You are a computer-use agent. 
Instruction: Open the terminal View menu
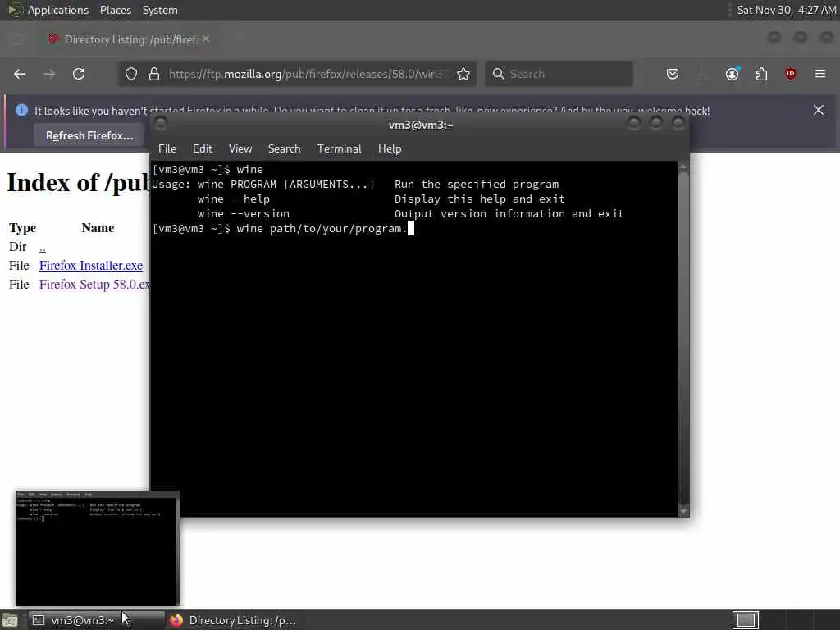(240, 149)
